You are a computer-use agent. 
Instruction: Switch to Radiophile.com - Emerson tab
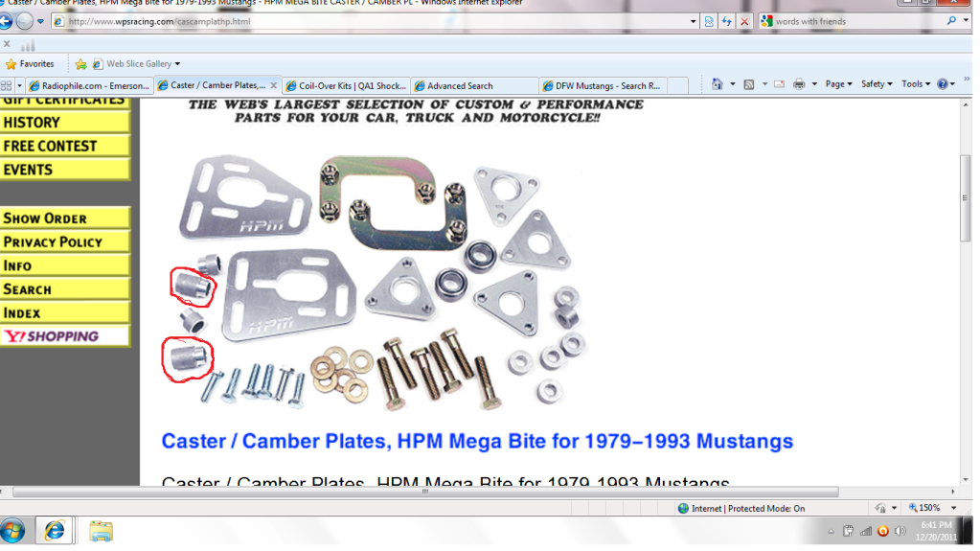[90, 85]
